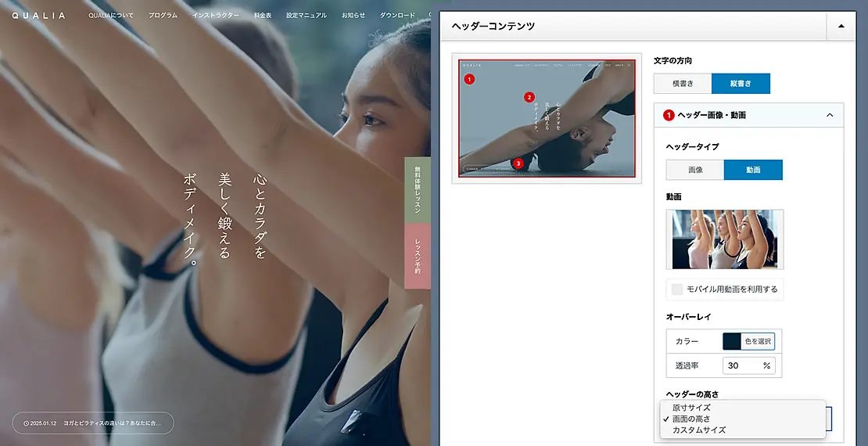868x446 pixels.
Task: Collapse the ヘッダー画像・動画 section chevron
Action: (x=829, y=115)
